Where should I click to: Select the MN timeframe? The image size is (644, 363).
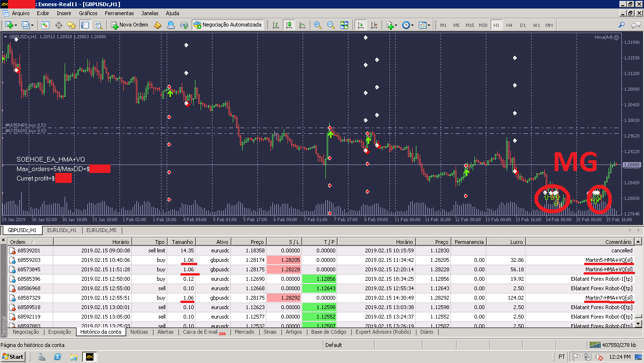click(549, 25)
